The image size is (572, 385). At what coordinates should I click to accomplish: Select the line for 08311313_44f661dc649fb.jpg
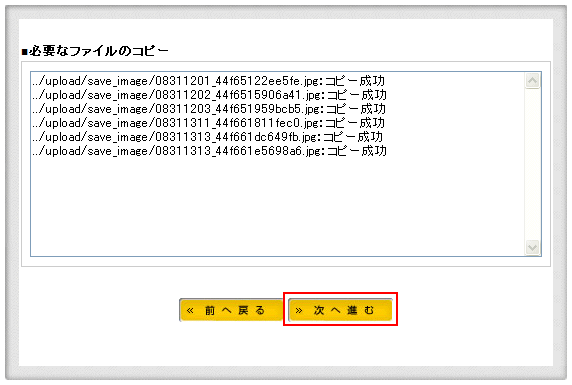click(207, 137)
